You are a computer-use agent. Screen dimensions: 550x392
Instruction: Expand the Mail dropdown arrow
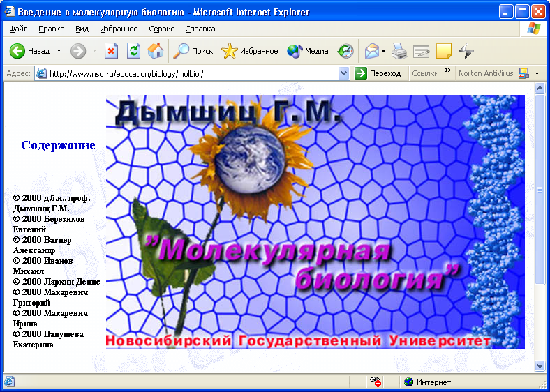pos(383,51)
